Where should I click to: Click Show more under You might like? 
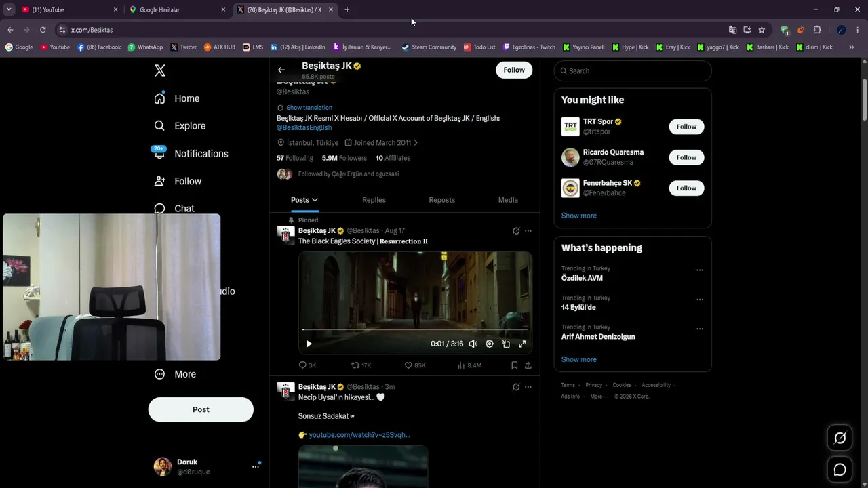click(579, 216)
